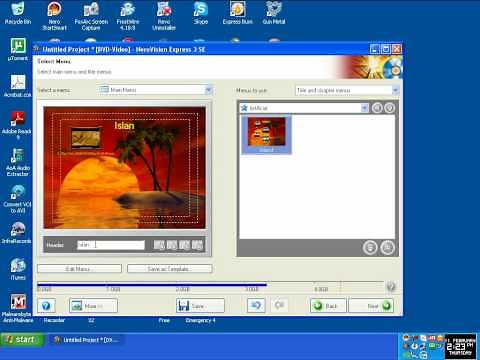The width and height of the screenshot is (480, 360).
Task: Open the Recycle Bin desktop icon
Action: click(x=18, y=13)
